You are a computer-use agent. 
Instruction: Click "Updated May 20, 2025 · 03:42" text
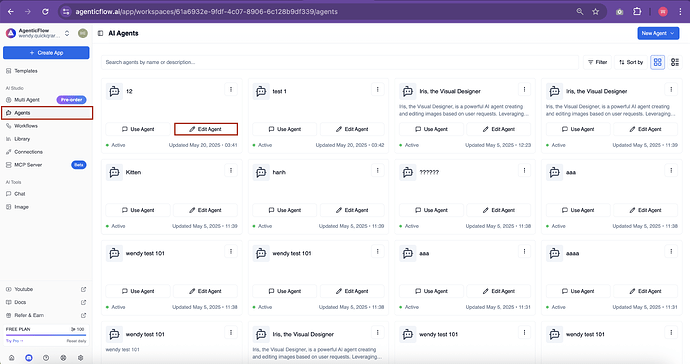click(350, 145)
